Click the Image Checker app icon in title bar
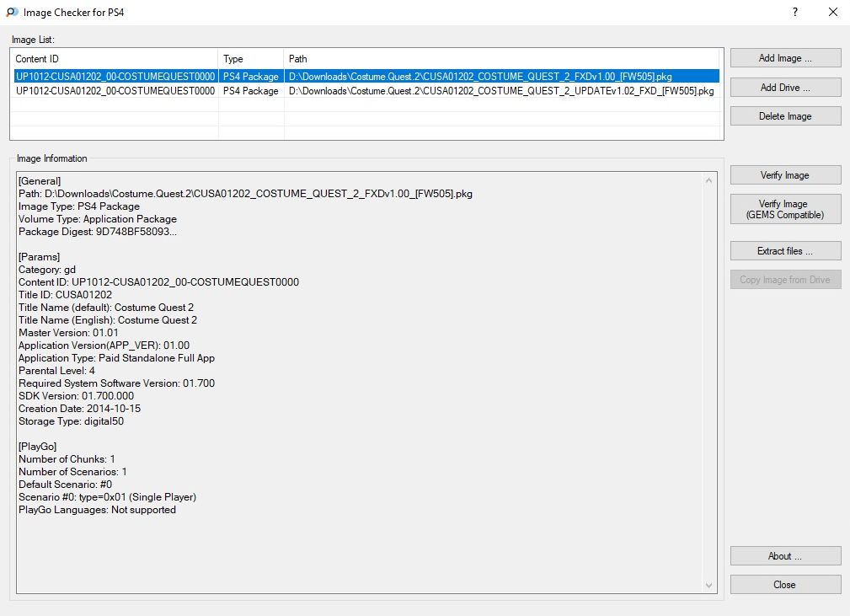This screenshot has height=616, width=850. pos(12,12)
